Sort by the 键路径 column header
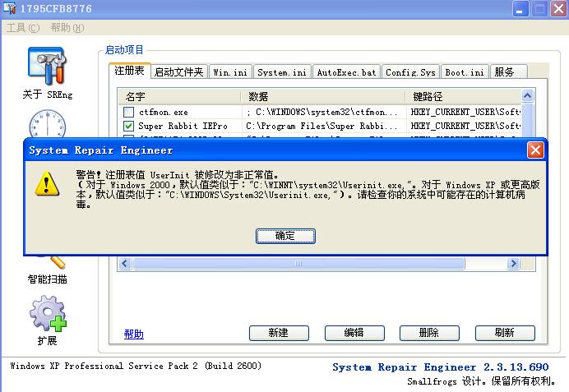The width and height of the screenshot is (569, 392). coord(464,96)
